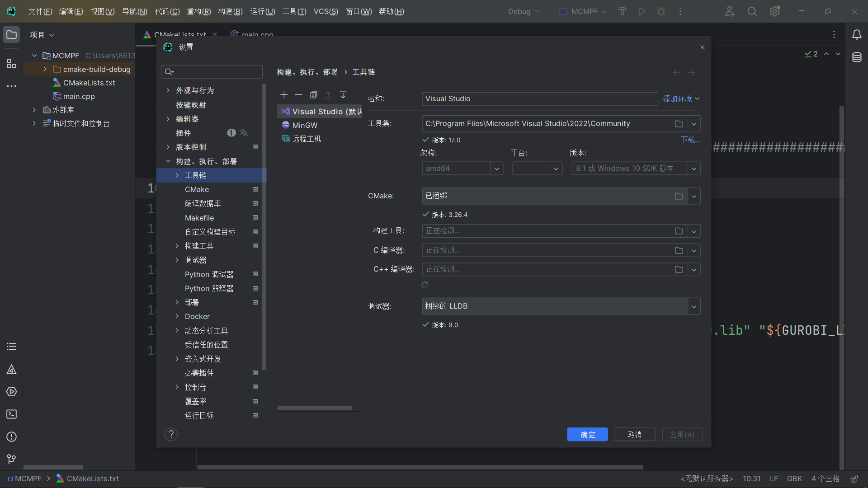Move the selected toolchain down
Image resolution: width=868 pixels, height=488 pixels.
343,95
